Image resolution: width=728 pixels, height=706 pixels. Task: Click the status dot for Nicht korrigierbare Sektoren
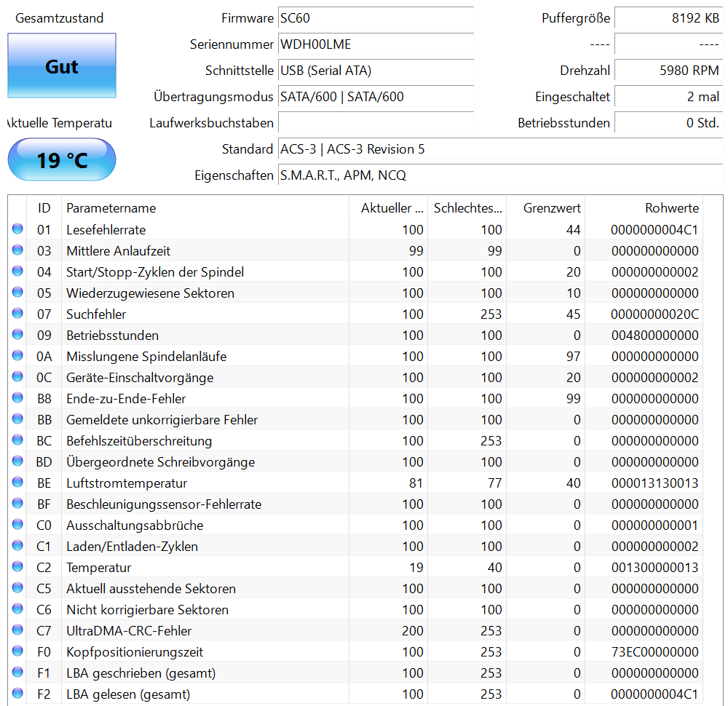(x=17, y=609)
